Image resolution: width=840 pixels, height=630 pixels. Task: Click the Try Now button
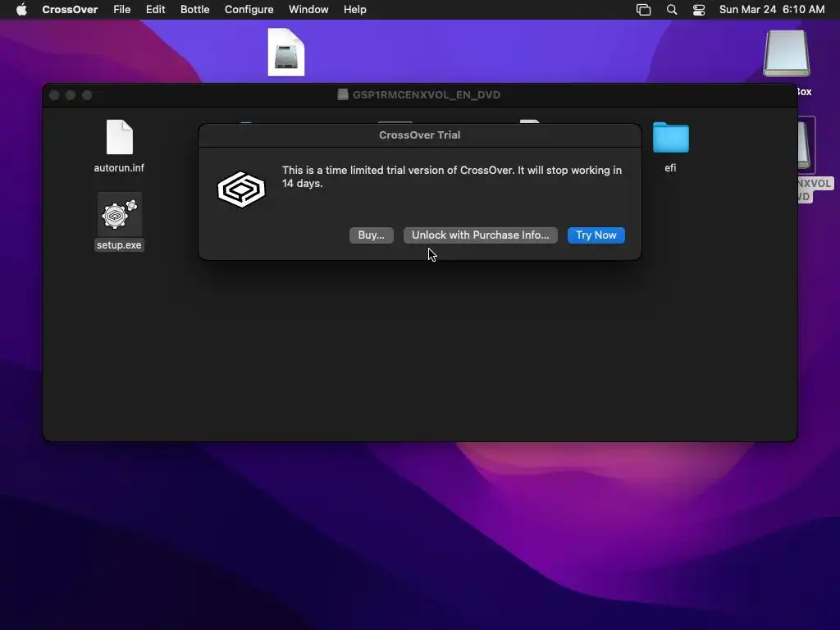coord(596,235)
